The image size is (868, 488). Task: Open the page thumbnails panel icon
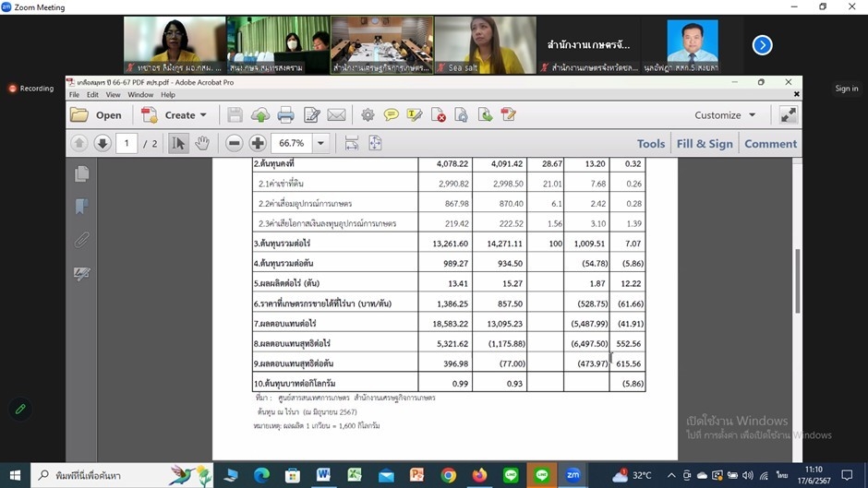[x=81, y=173]
